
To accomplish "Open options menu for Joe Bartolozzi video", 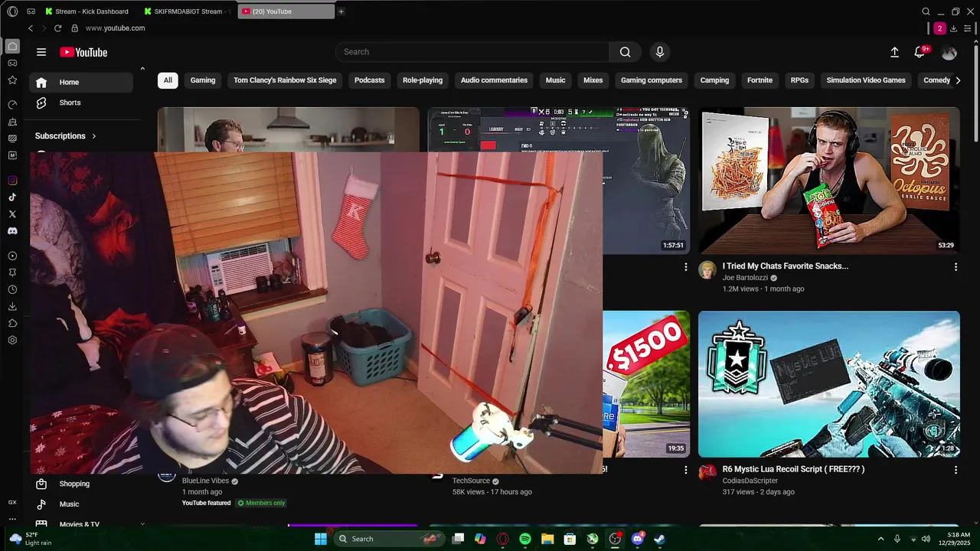I will pos(955,267).
